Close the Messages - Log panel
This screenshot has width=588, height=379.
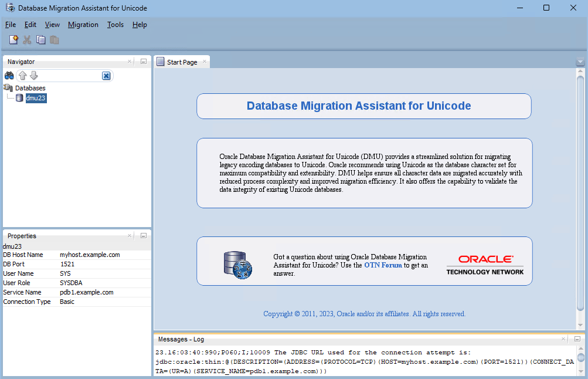pos(563,339)
